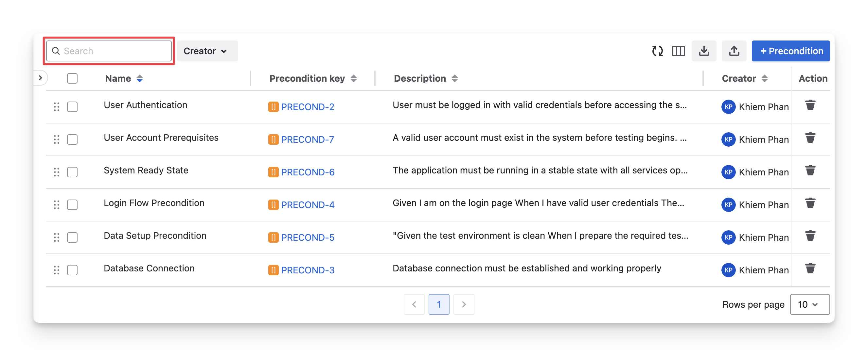Toggle the select-all checkbox in the header

(x=72, y=78)
